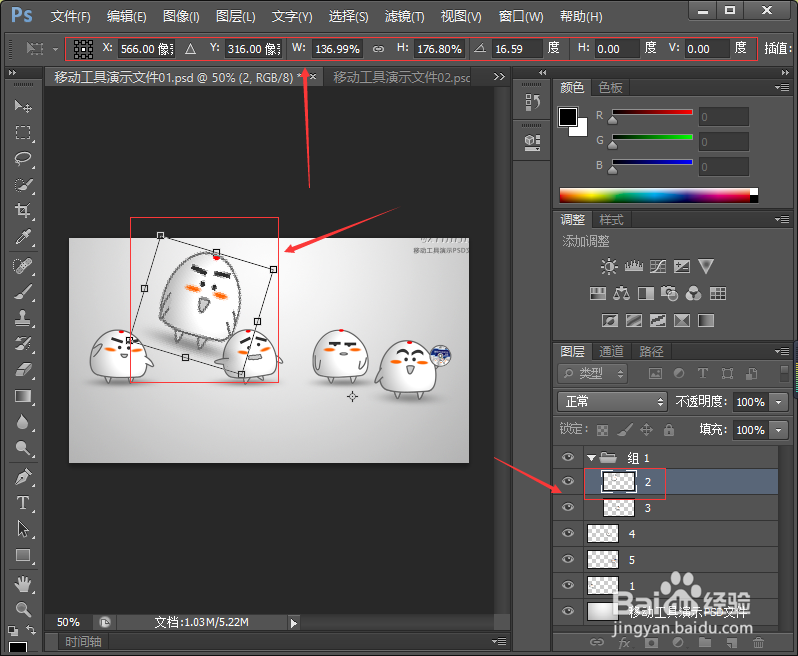Open the Layers panel flyout menu

click(x=782, y=351)
